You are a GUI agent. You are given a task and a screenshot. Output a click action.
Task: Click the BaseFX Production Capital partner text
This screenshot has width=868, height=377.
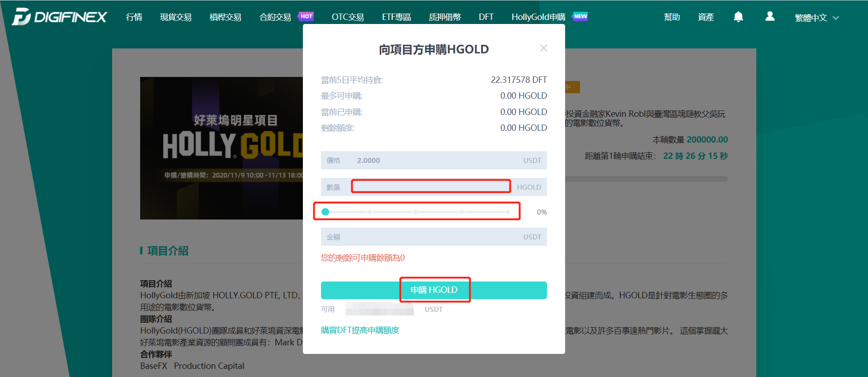pos(192,366)
